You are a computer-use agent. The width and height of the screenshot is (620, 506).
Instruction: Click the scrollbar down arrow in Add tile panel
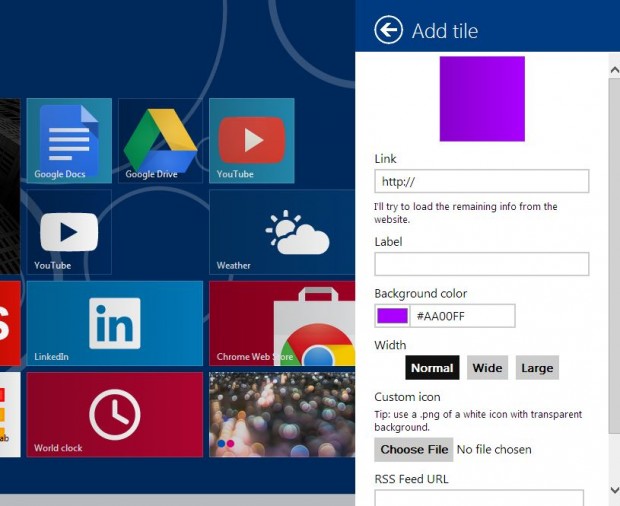click(x=614, y=490)
